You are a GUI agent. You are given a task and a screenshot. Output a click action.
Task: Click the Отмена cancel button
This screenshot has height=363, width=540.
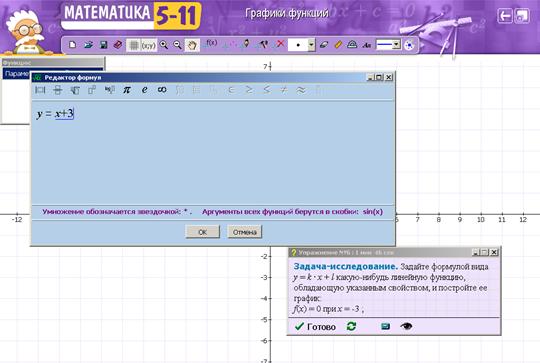click(245, 232)
